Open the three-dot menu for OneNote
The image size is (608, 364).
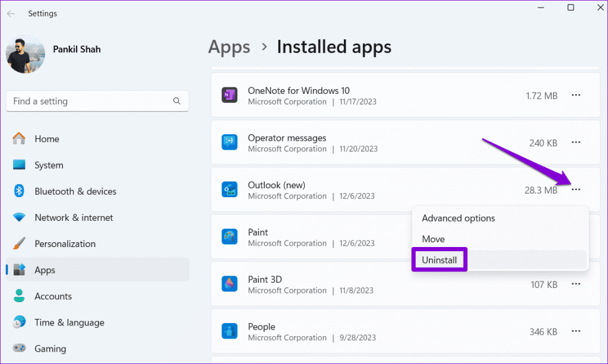pos(575,95)
